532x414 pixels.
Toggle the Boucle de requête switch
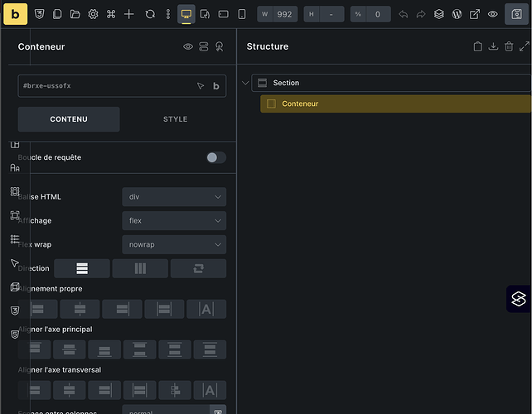(x=216, y=157)
